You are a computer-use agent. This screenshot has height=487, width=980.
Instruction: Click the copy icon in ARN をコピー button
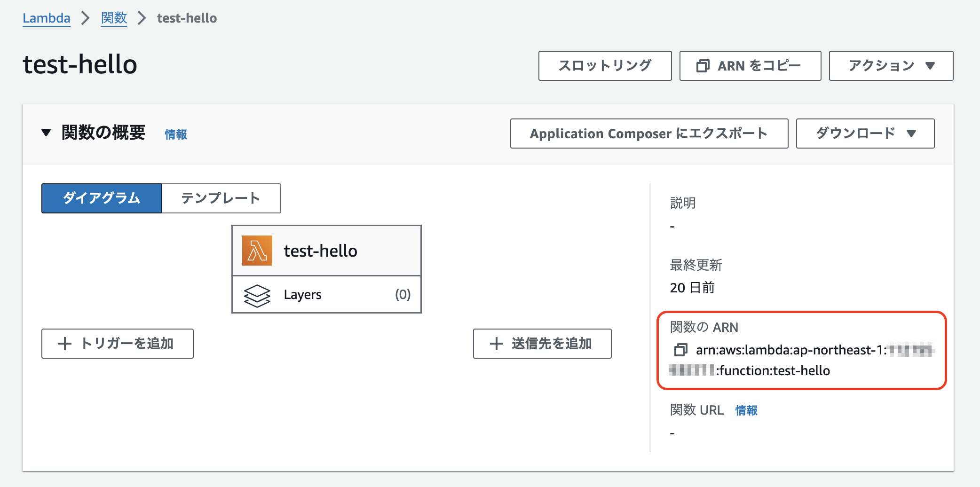point(703,66)
